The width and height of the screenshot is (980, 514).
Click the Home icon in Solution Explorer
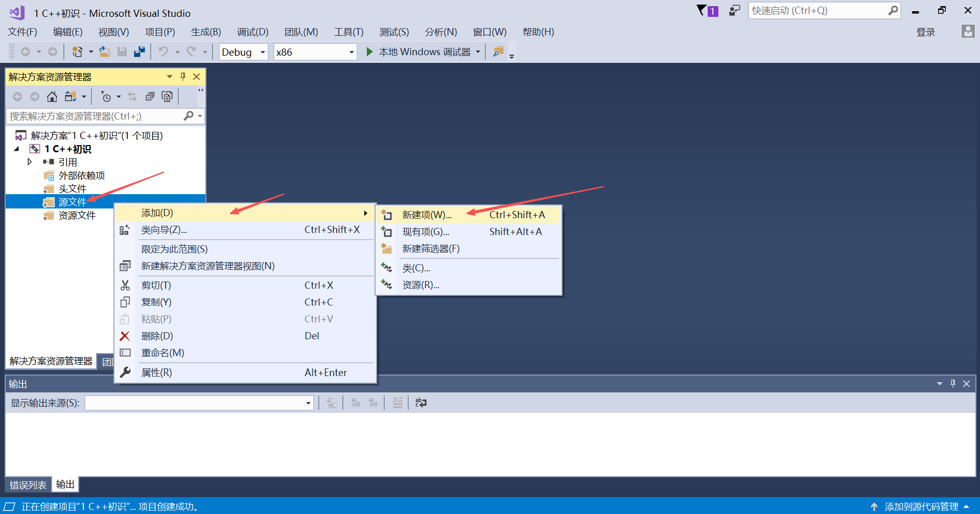tap(52, 97)
